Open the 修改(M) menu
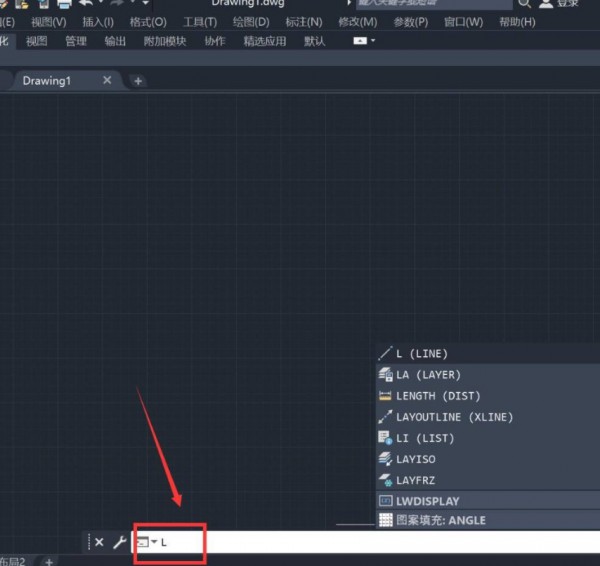Viewport: 600px width, 566px height. coord(358,22)
